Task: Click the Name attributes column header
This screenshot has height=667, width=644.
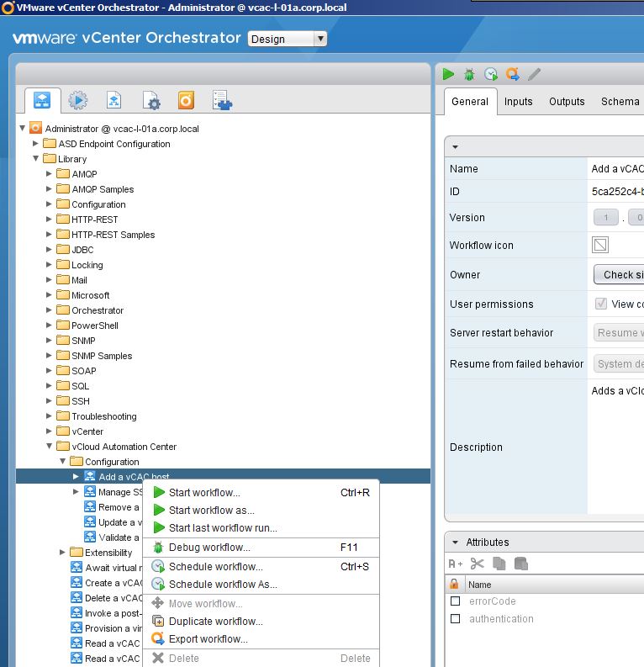Action: pos(479,585)
